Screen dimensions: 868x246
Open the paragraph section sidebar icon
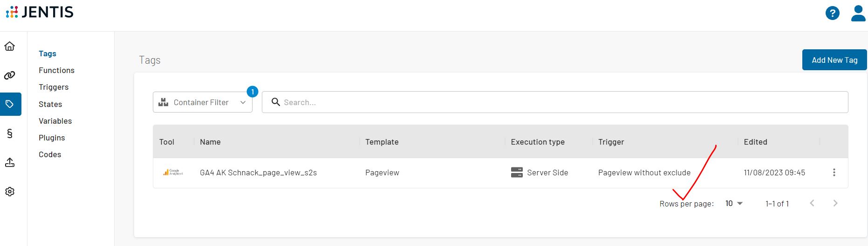pyautogui.click(x=10, y=134)
